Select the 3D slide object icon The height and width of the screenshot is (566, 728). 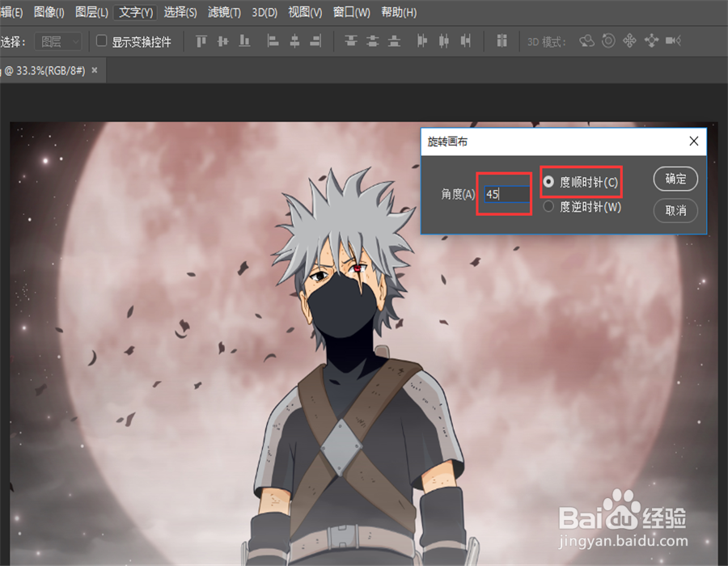click(x=651, y=40)
